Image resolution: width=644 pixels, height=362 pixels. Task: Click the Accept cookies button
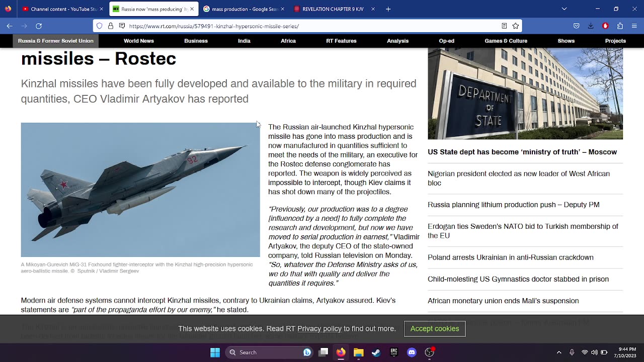tap(435, 329)
